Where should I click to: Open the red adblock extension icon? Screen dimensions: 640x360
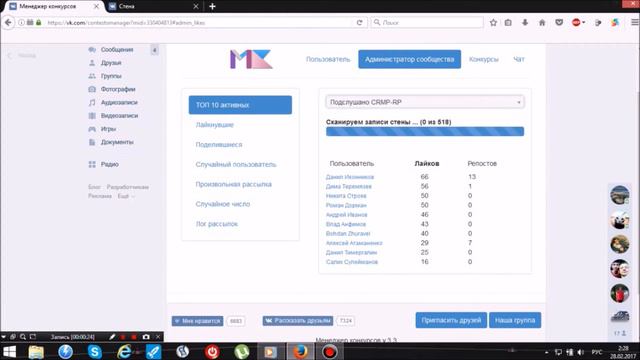coord(577,22)
